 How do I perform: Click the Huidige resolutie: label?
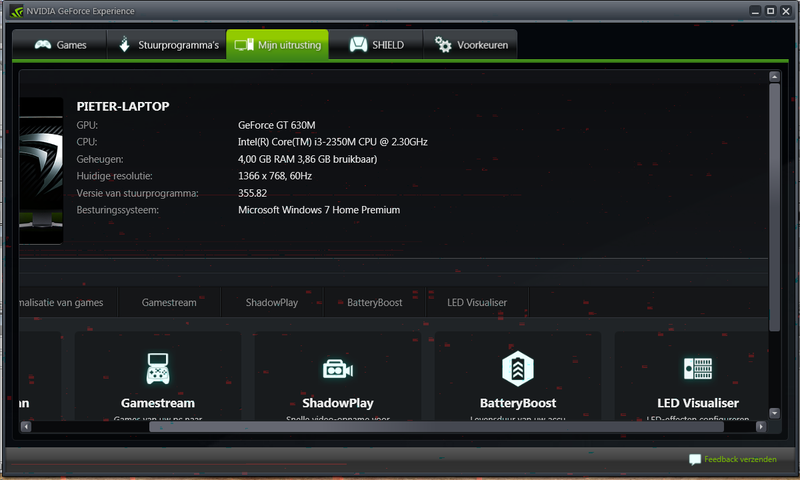115,176
